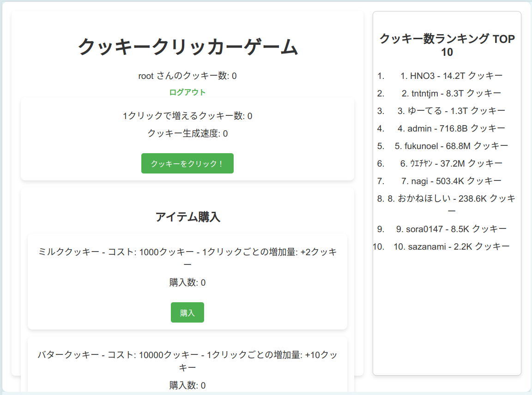Click the root さんのクッキー数 text
532x395 pixels.
click(187, 76)
